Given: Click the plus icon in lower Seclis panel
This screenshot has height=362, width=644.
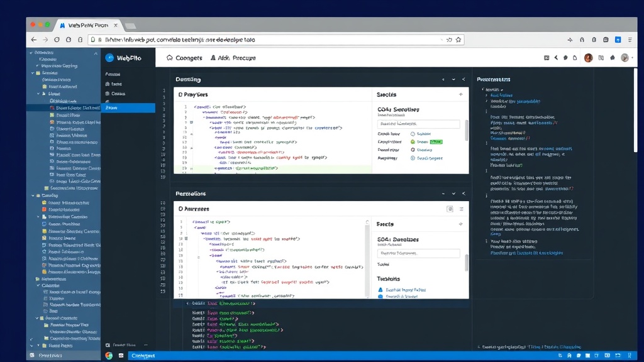Looking at the screenshot, I should point(461,224).
